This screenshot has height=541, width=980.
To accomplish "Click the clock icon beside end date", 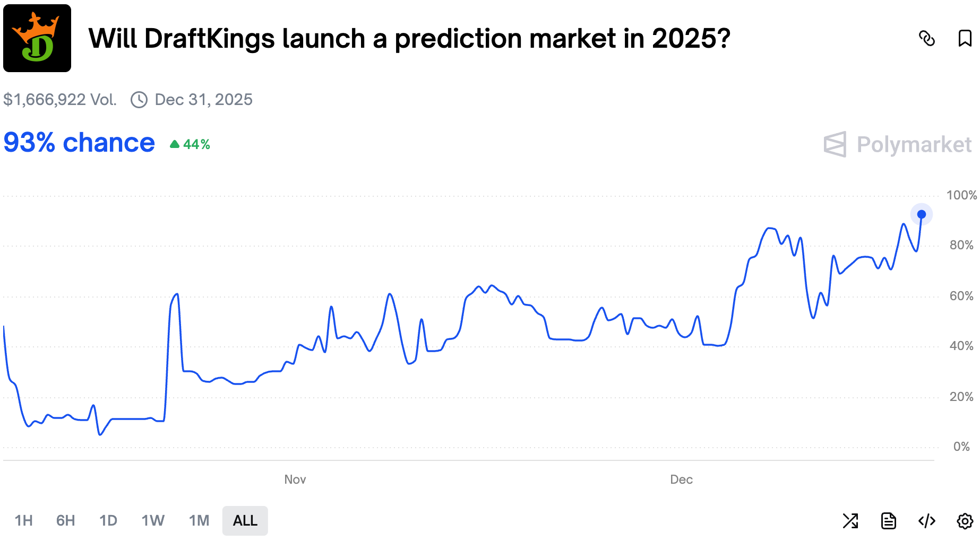I will click(x=139, y=100).
